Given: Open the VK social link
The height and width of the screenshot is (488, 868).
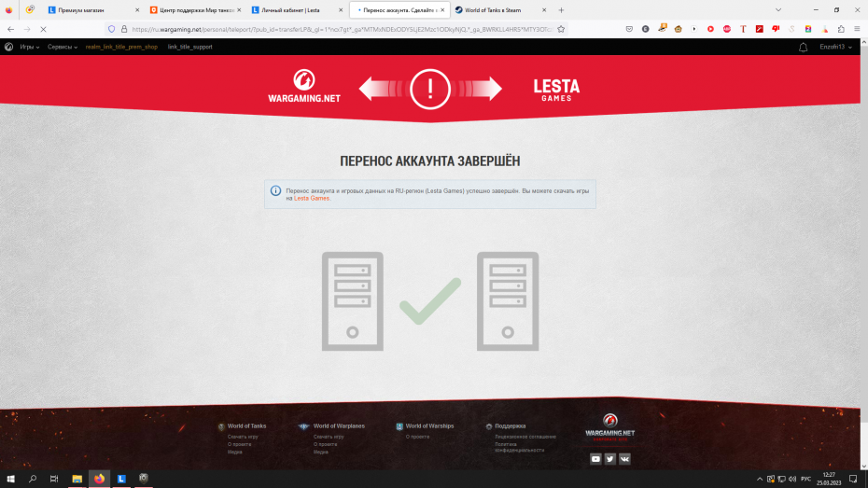Looking at the screenshot, I should 624,459.
